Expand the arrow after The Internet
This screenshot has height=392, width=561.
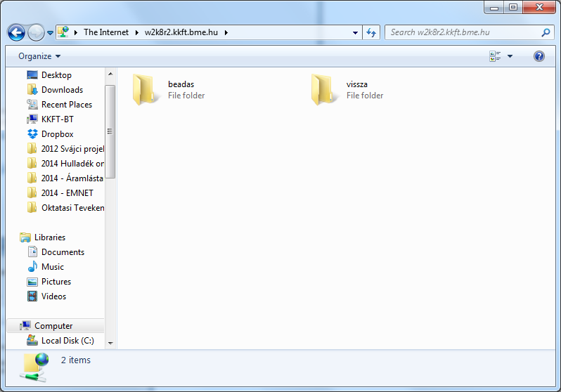(x=136, y=32)
